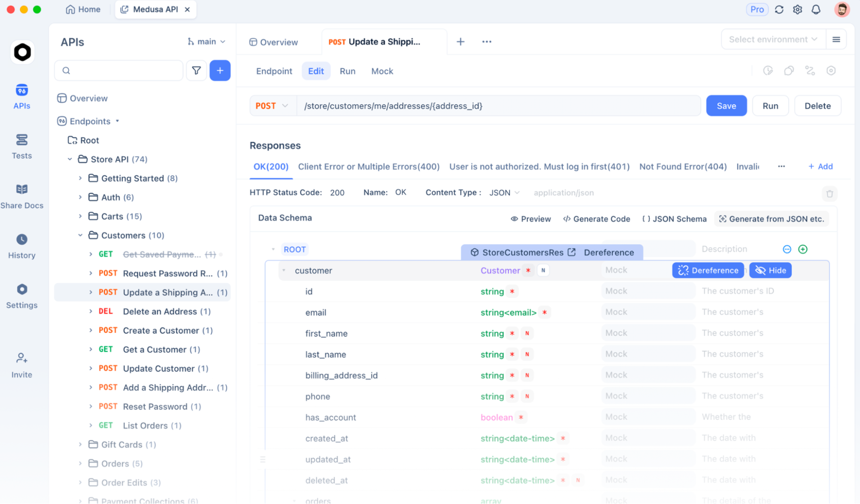Image resolution: width=860 pixels, height=504 pixels.
Task: Open notifications via the bell icon
Action: pos(816,9)
